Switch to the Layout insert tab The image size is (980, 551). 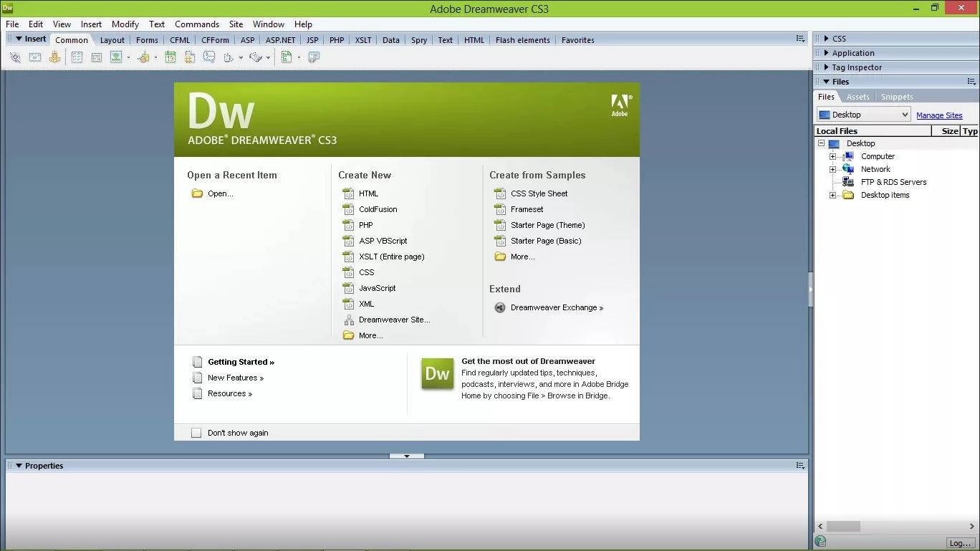click(112, 40)
